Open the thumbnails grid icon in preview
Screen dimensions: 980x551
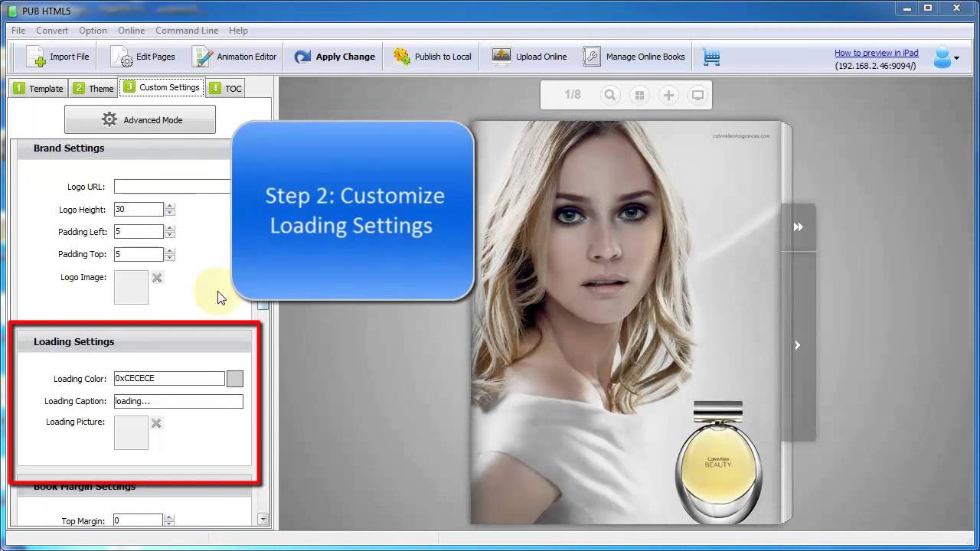coord(639,95)
